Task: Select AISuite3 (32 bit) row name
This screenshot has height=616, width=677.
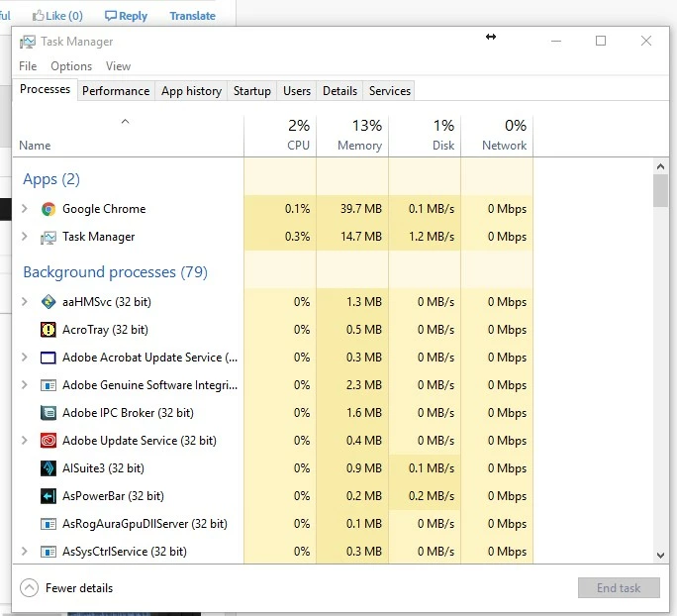Action: pos(103,467)
